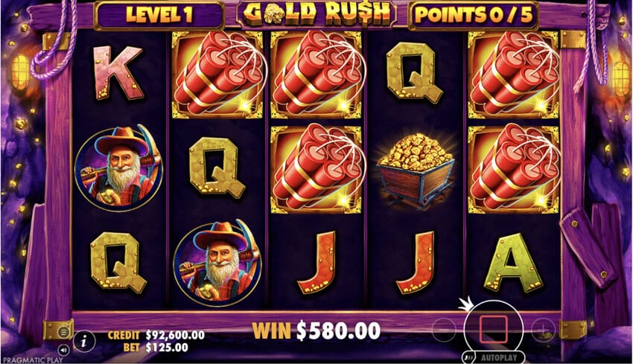Viewport: 633px width, 364px height.
Task: Click dynamite symbol atop fifth reel
Action: (514, 74)
